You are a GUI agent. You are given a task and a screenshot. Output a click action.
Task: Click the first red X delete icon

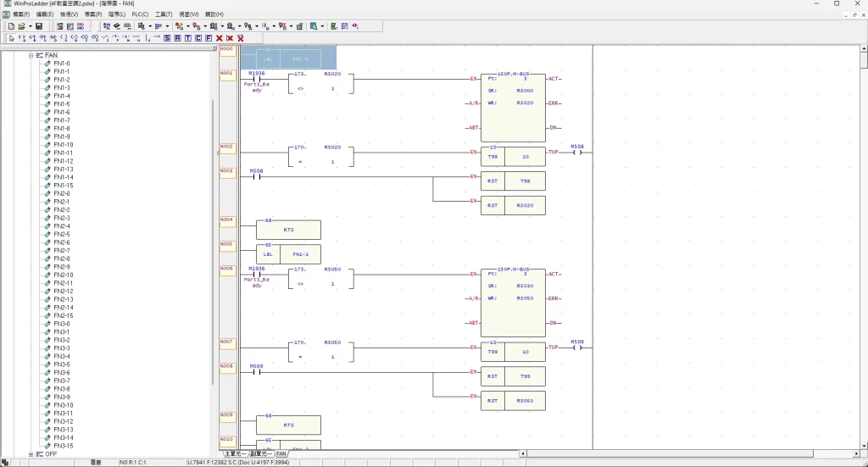220,38
